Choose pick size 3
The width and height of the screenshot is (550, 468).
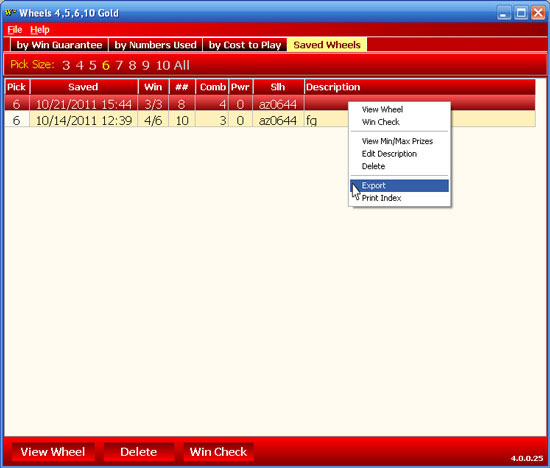[66, 65]
